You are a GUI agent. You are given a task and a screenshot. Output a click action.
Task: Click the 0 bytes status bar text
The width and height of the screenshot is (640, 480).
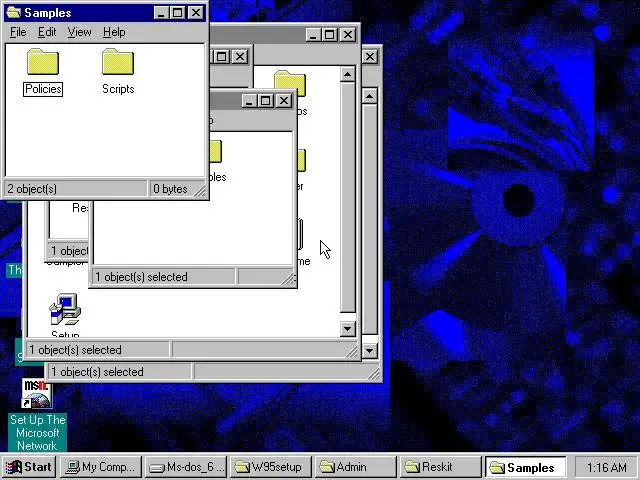170,189
